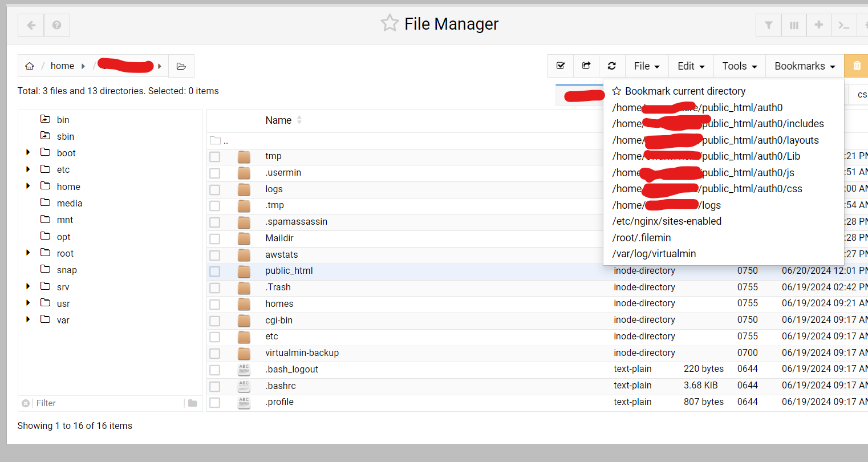868x462 pixels.
Task: Open the virtualmin-backup folder
Action: [x=302, y=353]
